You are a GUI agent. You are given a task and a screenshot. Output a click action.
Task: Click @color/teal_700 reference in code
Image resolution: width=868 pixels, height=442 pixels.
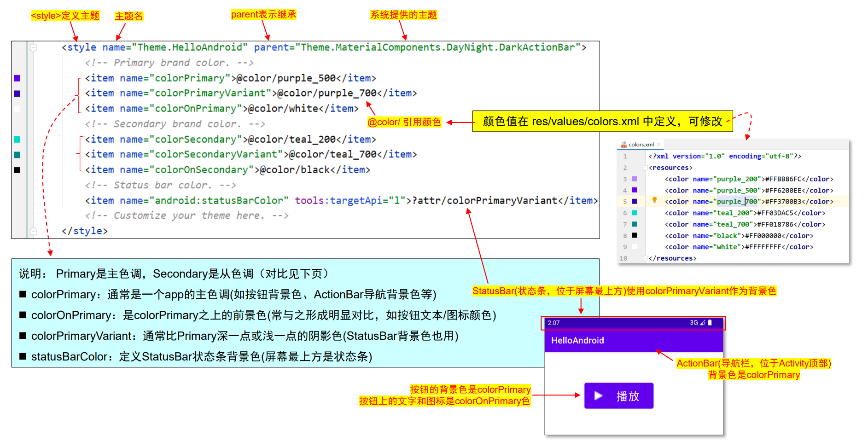pyautogui.click(x=333, y=155)
